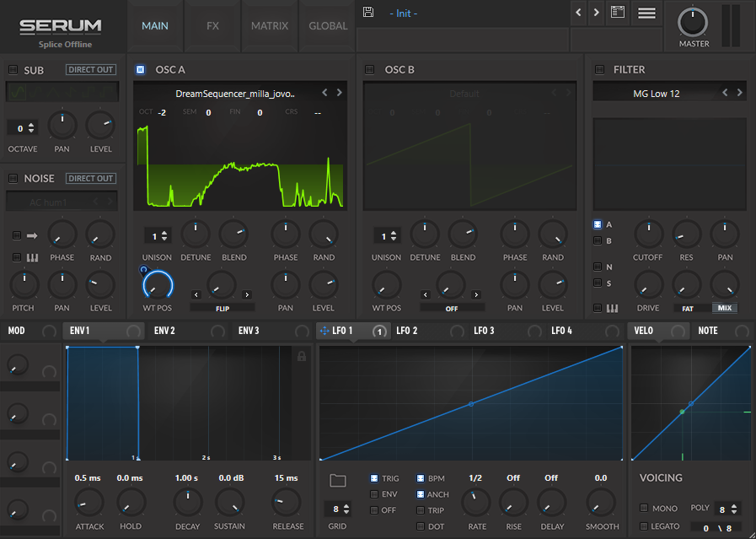Switch to the FX tab
The width and height of the screenshot is (756, 539).
(212, 26)
